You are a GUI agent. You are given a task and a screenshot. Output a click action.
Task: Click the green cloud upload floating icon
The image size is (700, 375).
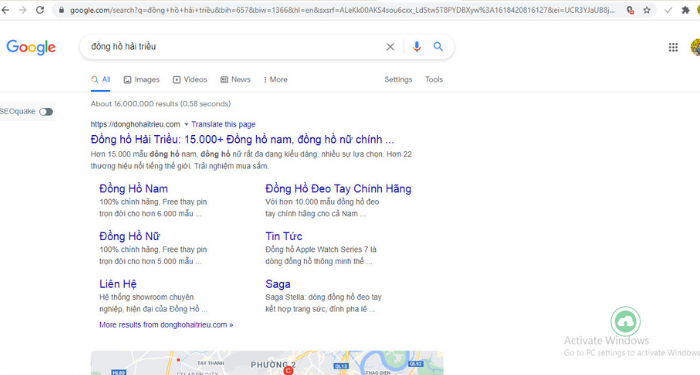click(x=625, y=321)
